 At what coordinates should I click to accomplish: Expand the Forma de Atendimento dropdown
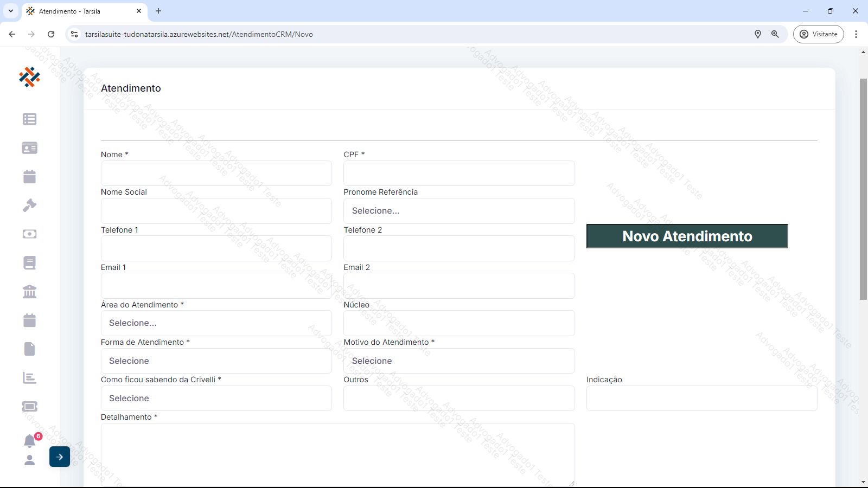click(x=216, y=361)
